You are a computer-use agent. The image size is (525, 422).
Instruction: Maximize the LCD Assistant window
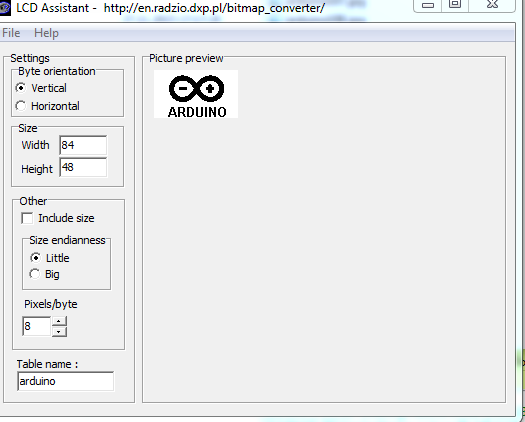(455, 5)
